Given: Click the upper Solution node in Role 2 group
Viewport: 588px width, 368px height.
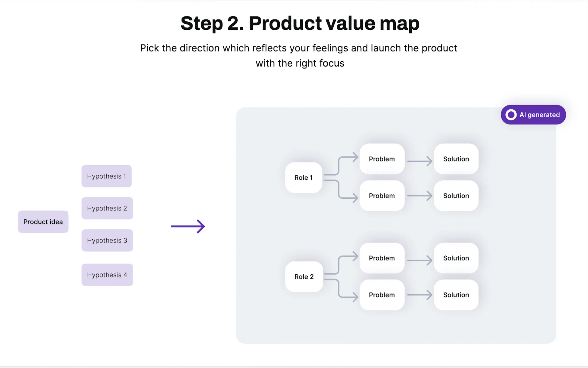Looking at the screenshot, I should pos(456,258).
